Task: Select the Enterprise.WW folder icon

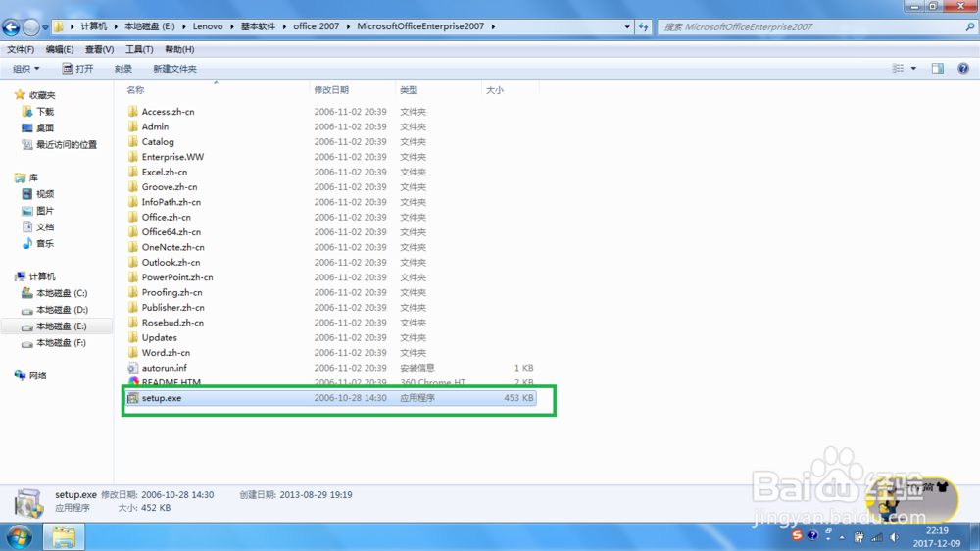Action: coord(132,156)
